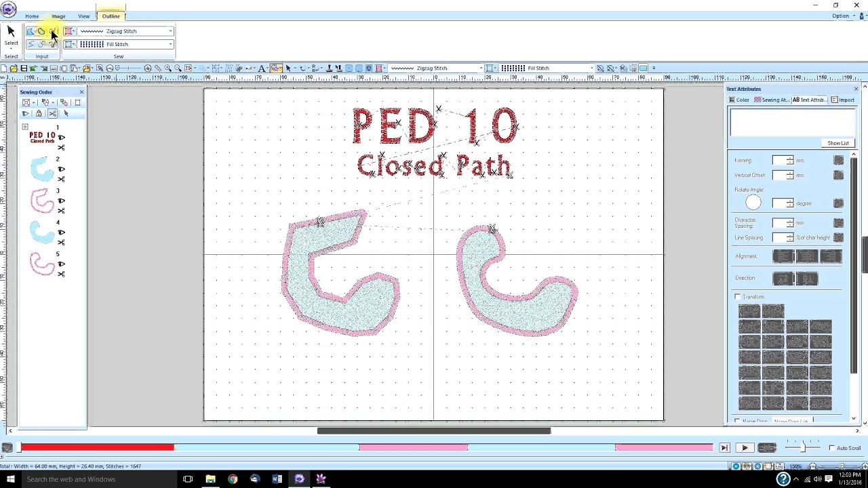The image size is (868, 488).
Task: Click the Select arrow tool in the ribbon
Action: [11, 31]
